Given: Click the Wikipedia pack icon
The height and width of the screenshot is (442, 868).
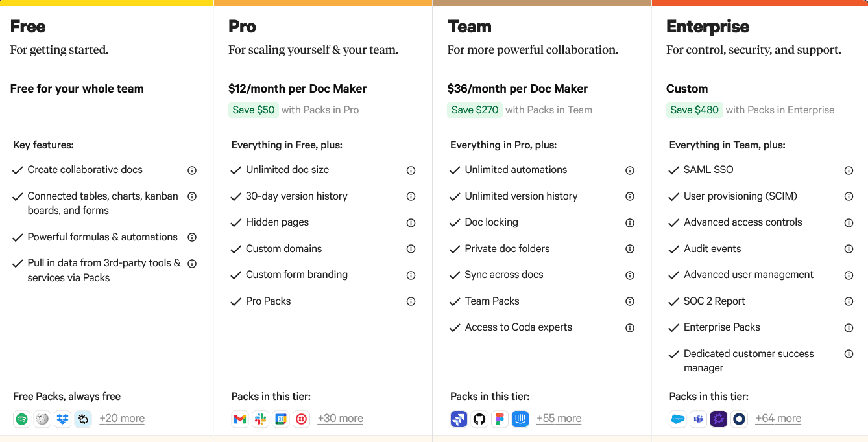Looking at the screenshot, I should [x=42, y=419].
